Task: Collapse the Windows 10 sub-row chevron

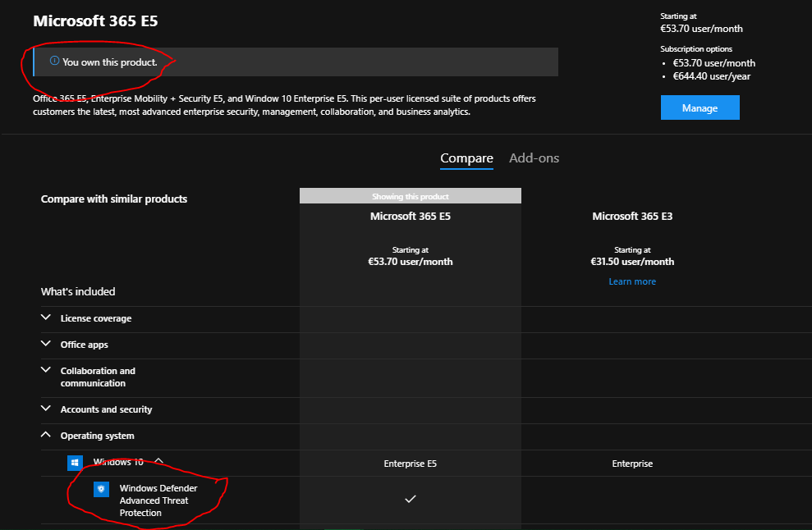Action: coord(159,461)
